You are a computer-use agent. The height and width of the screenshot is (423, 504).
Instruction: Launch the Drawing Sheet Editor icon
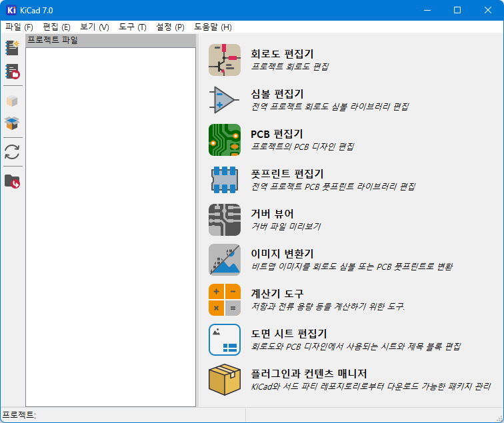coord(225,340)
